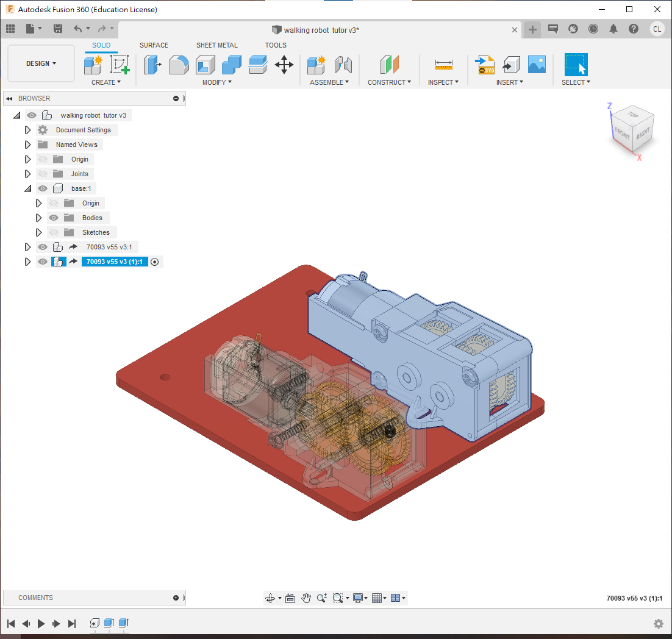Toggle visibility of the Bodies folder
This screenshot has width=672, height=639.
click(x=54, y=218)
